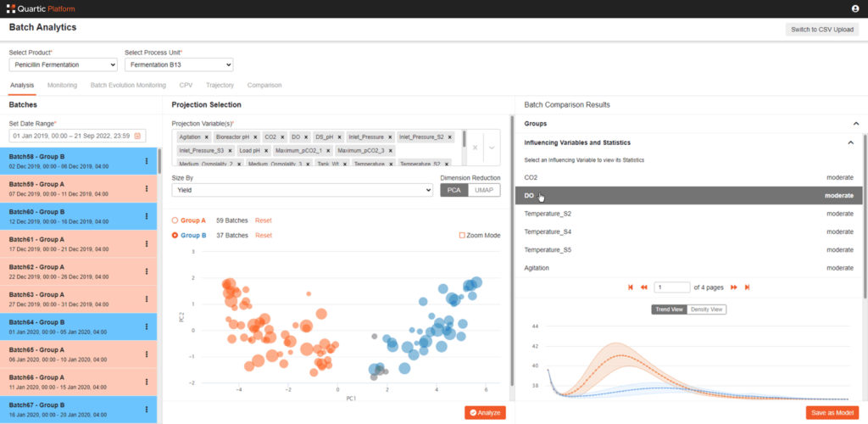Jump to the first page of influencing variables
Viewport: 868px width, 424px height.
(x=630, y=287)
